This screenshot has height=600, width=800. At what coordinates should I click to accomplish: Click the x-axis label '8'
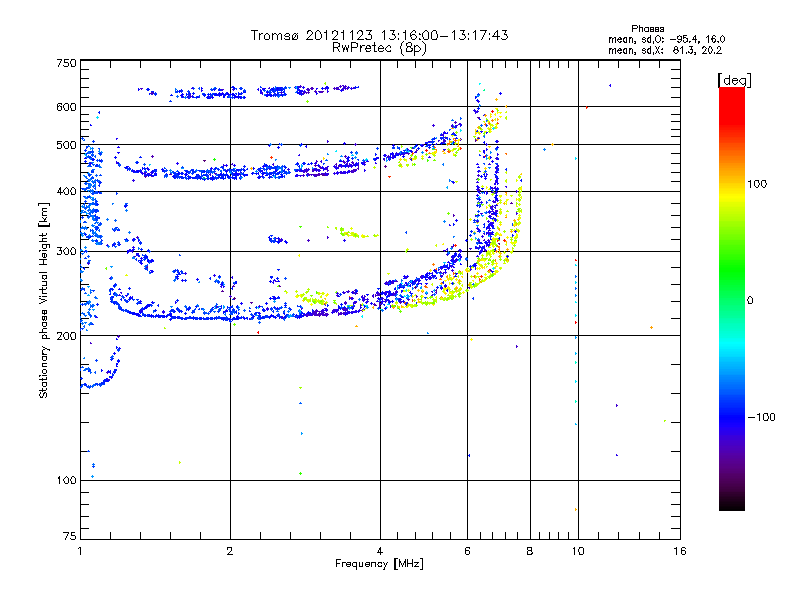click(x=530, y=551)
